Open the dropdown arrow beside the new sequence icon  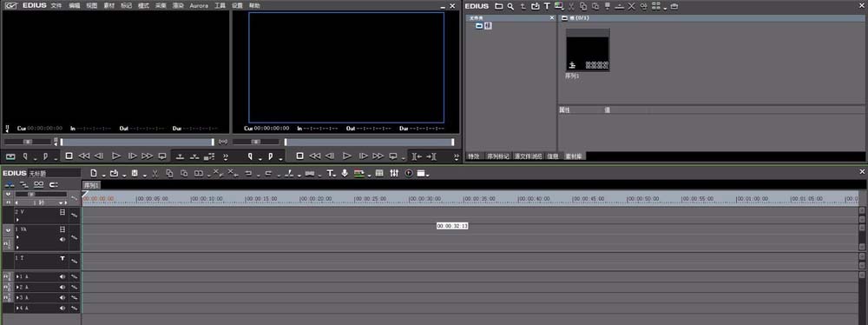tap(103, 176)
